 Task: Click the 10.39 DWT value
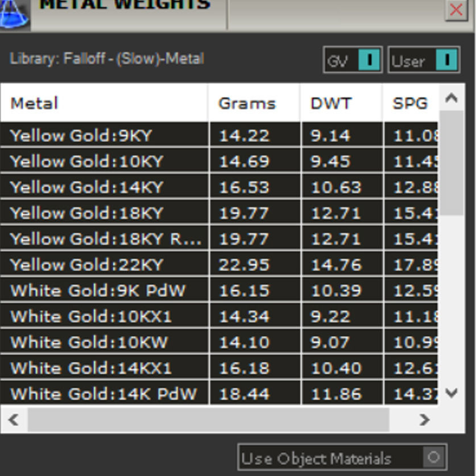point(336,291)
